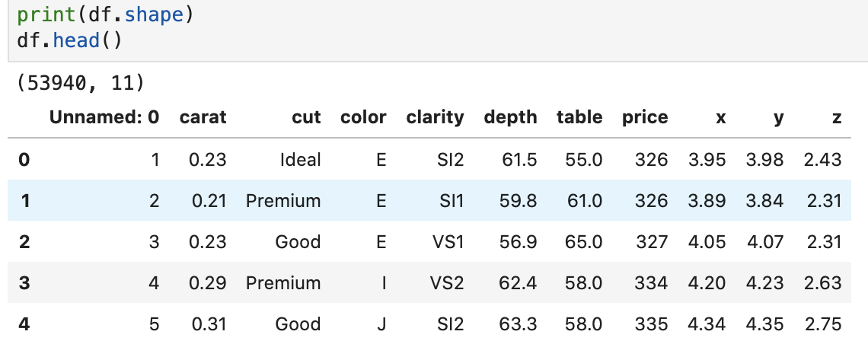Click the 'carat' column header

[x=203, y=117]
